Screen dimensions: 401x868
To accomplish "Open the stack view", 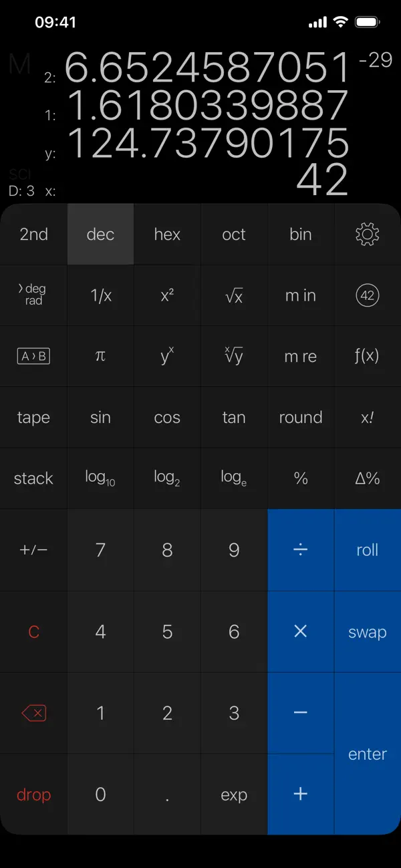I will [x=33, y=478].
